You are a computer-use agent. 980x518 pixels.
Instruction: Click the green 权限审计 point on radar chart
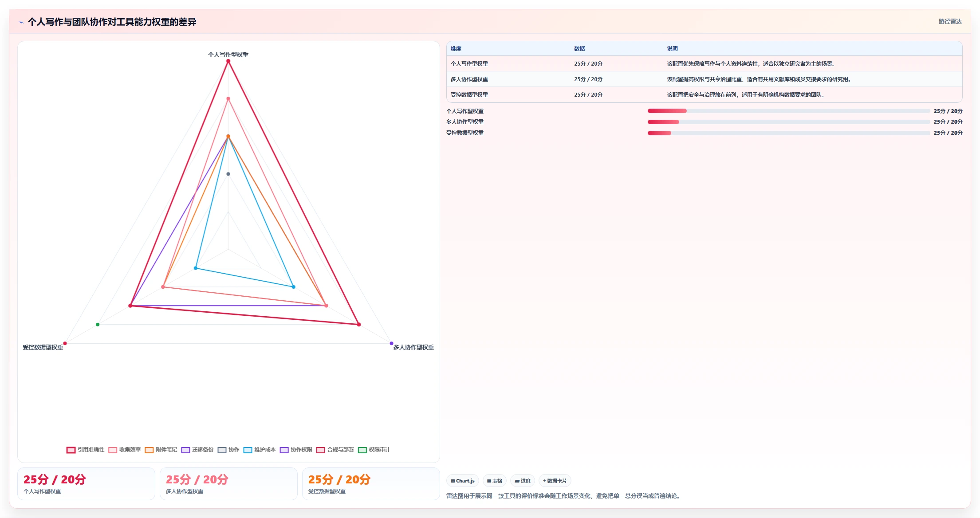point(98,325)
